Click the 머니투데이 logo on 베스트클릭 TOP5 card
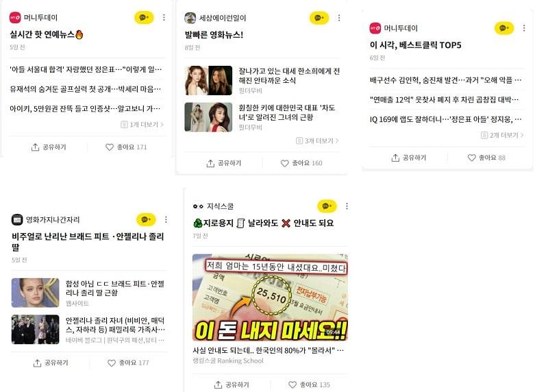 pos(375,28)
